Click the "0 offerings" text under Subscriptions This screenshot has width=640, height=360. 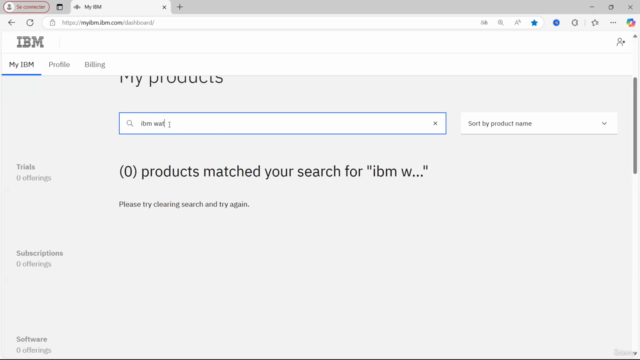[34, 264]
